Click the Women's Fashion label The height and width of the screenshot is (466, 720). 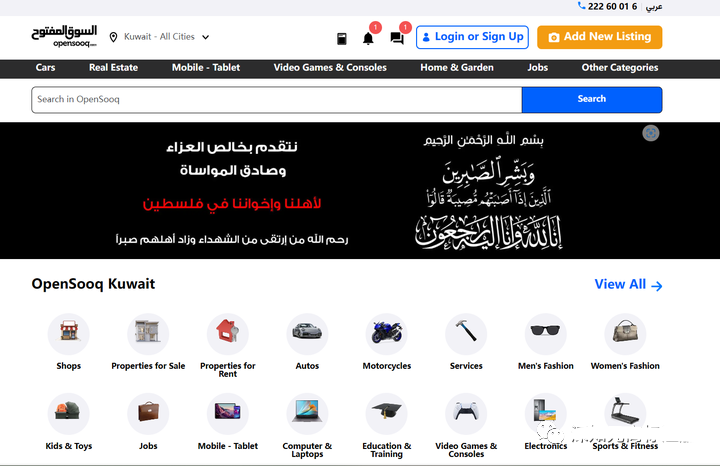tap(625, 366)
